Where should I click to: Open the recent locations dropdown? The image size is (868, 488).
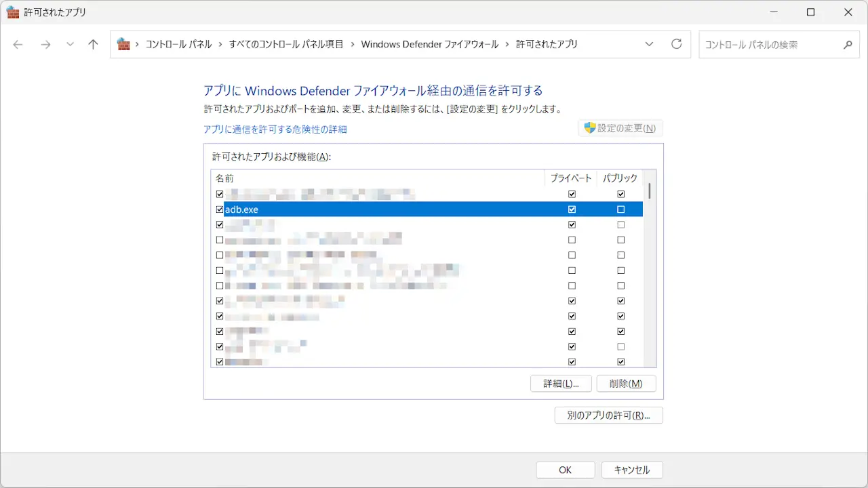coord(70,45)
